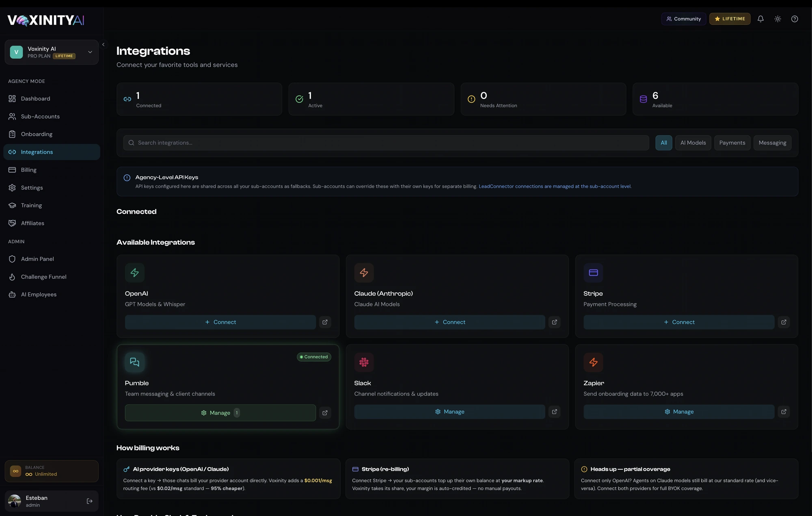Click the 'Stripe (re-billing)' heading

point(385,469)
